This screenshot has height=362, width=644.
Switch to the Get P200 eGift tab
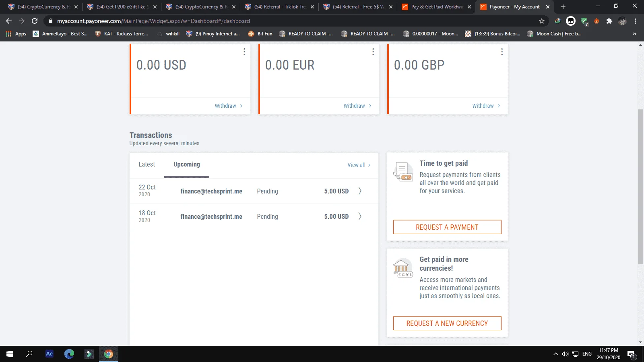coord(122,7)
